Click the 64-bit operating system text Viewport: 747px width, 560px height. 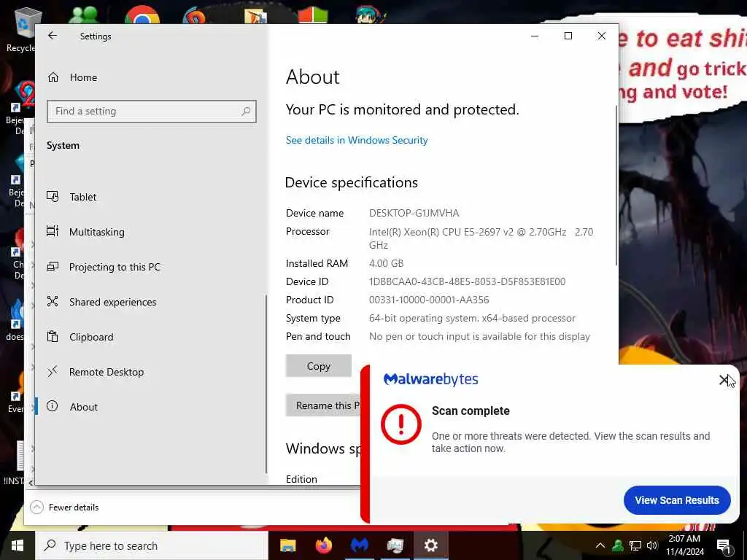(472, 318)
